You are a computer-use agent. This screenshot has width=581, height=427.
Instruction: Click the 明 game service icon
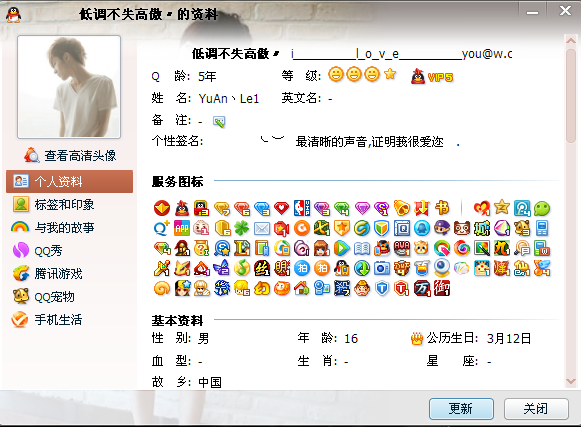pos(282,268)
